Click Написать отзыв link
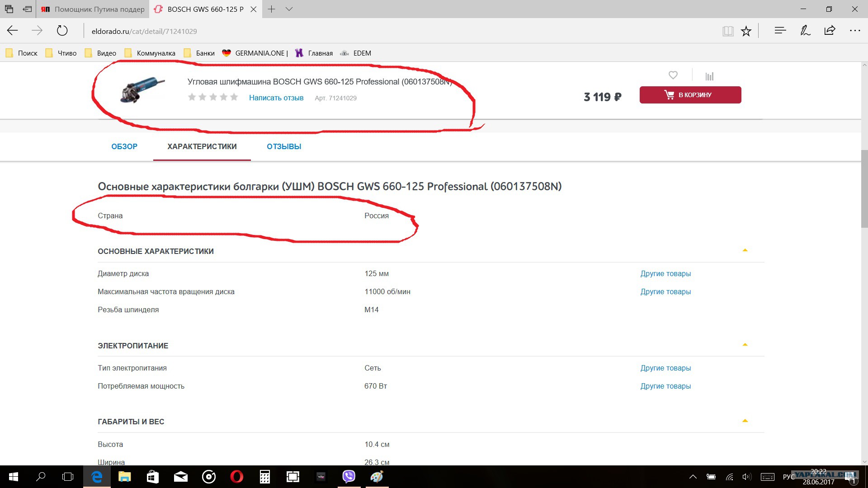This screenshot has width=868, height=488. 276,98
